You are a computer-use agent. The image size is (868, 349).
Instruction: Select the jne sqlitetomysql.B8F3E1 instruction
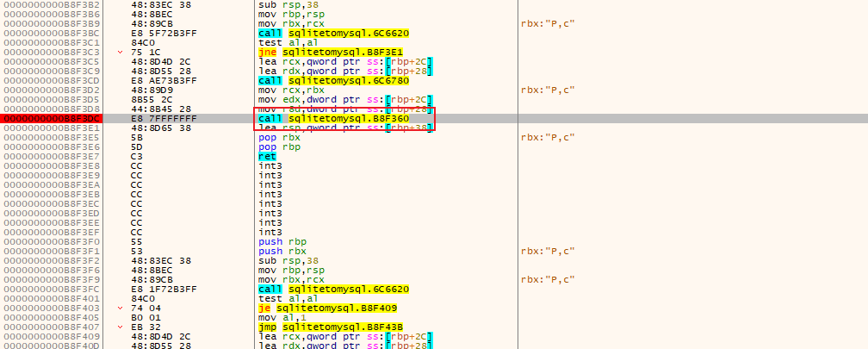(x=332, y=52)
